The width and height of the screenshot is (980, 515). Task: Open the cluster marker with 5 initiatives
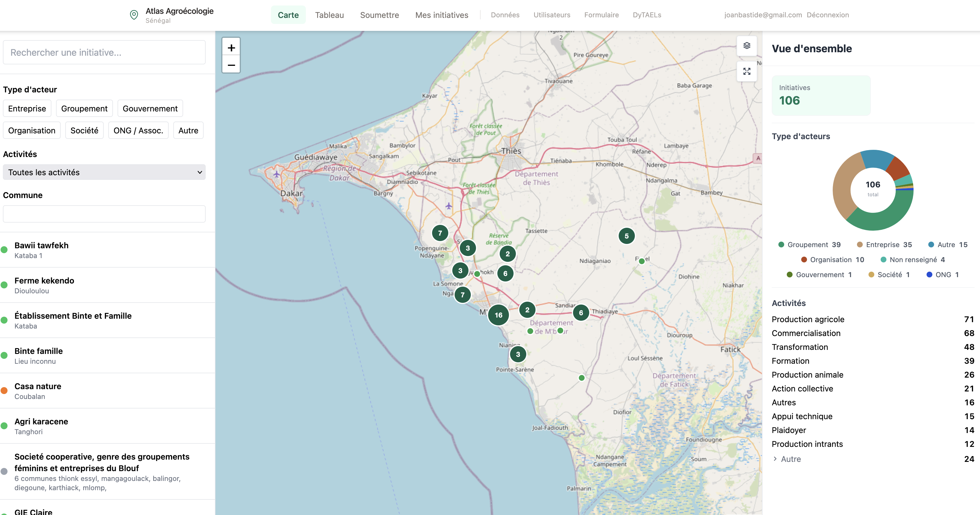(626, 236)
